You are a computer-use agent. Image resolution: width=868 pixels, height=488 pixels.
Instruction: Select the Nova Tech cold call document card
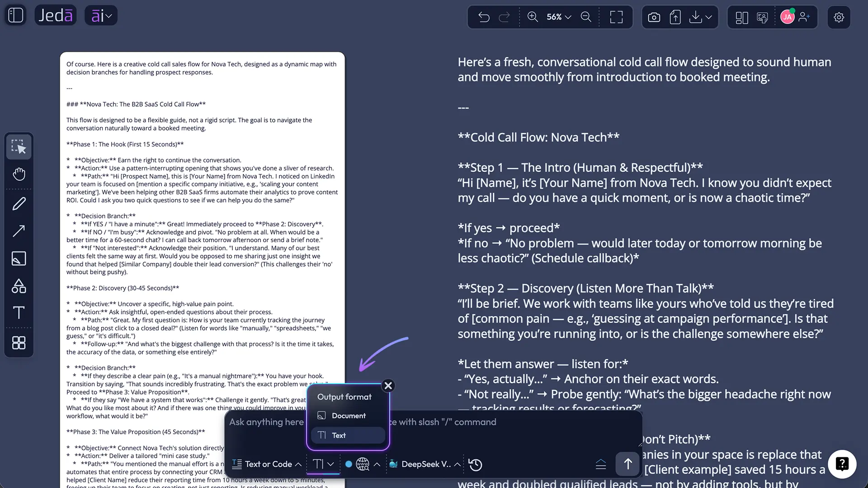click(x=202, y=270)
